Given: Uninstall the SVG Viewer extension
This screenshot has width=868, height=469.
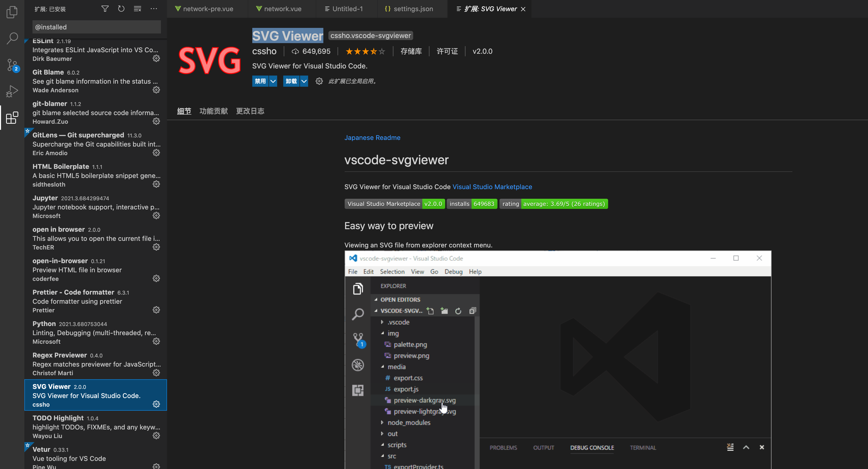Looking at the screenshot, I should (291, 81).
